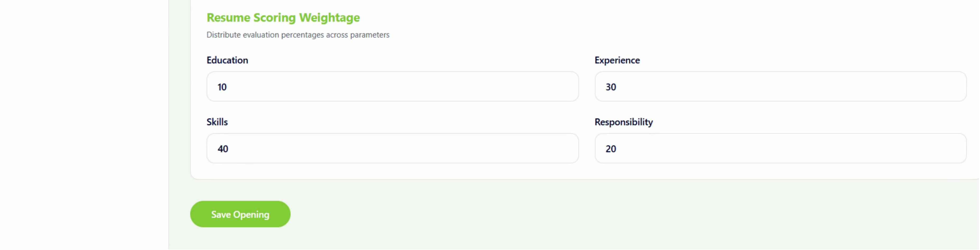
Task: Click the Education weightage input field
Action: click(392, 87)
